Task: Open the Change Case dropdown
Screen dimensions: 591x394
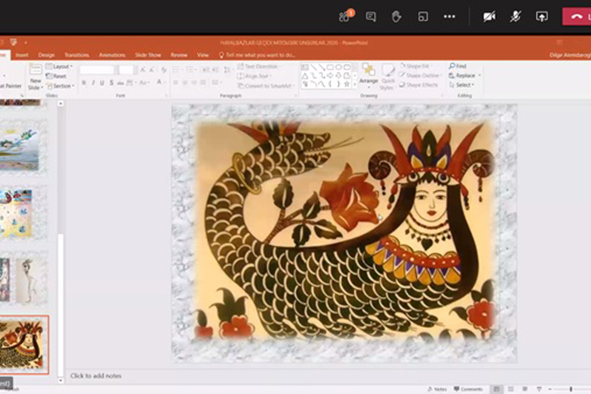Action: coord(144,83)
